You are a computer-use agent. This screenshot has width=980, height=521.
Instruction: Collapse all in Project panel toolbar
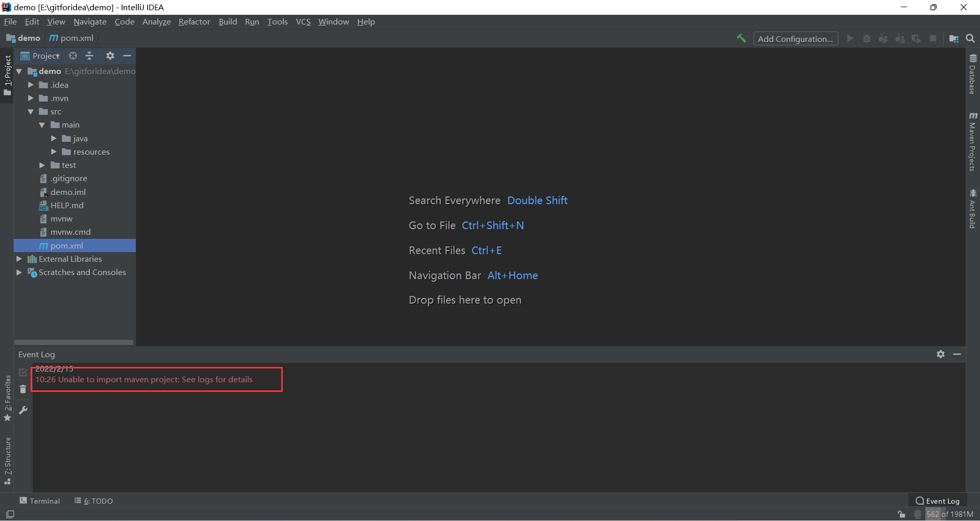(89, 56)
